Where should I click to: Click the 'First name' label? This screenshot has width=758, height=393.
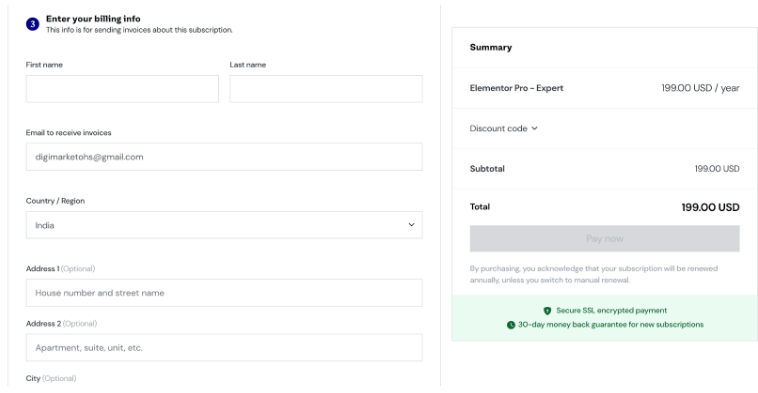[44, 65]
